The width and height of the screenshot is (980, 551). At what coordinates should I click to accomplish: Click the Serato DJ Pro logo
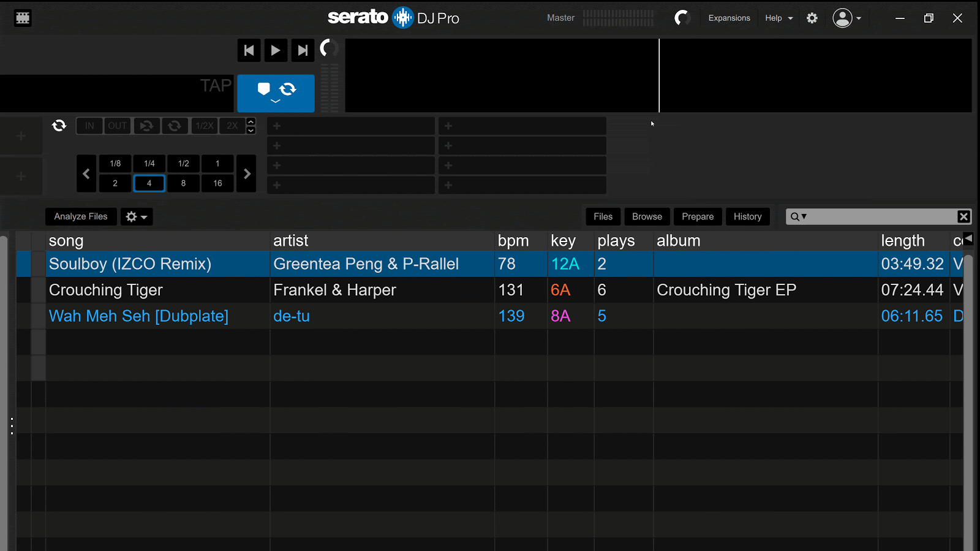click(x=393, y=18)
